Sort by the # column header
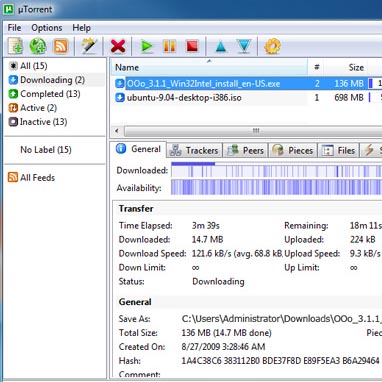 click(x=316, y=67)
